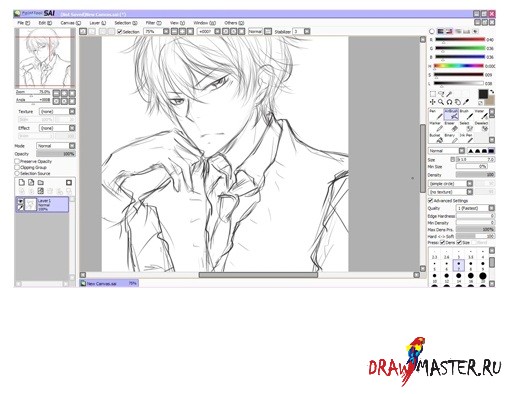Open the no texture dropdown

pyautogui.click(x=451, y=192)
